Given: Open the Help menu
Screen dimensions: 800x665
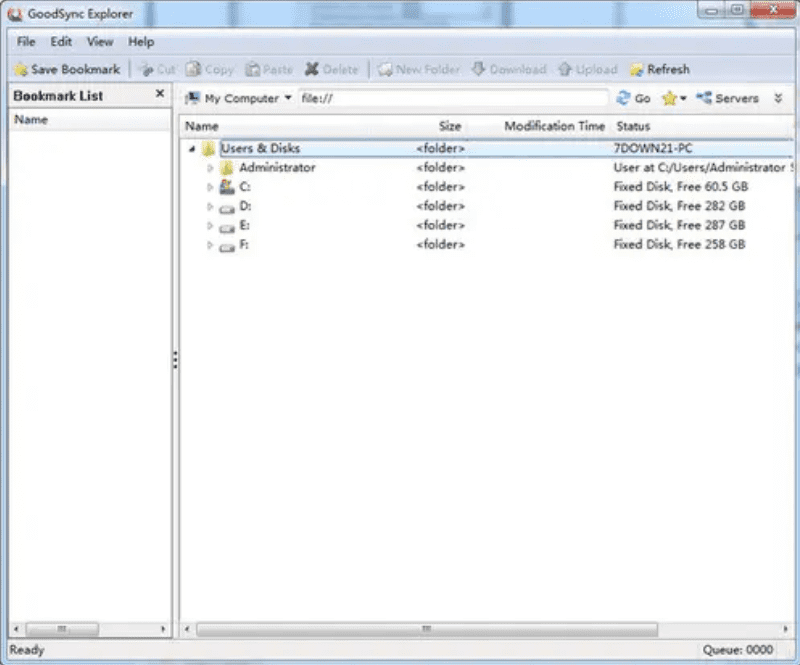Looking at the screenshot, I should pos(141,42).
